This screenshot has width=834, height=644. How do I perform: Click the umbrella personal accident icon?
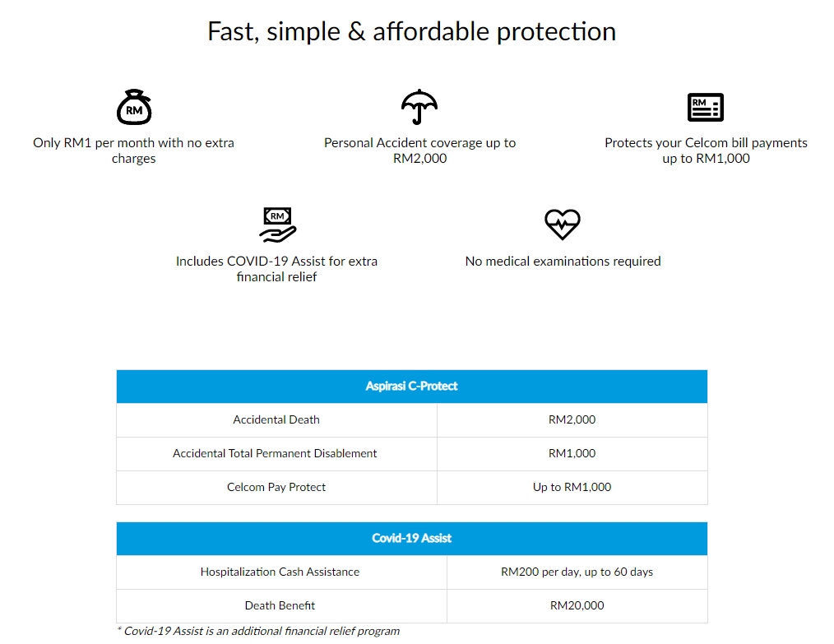419,107
